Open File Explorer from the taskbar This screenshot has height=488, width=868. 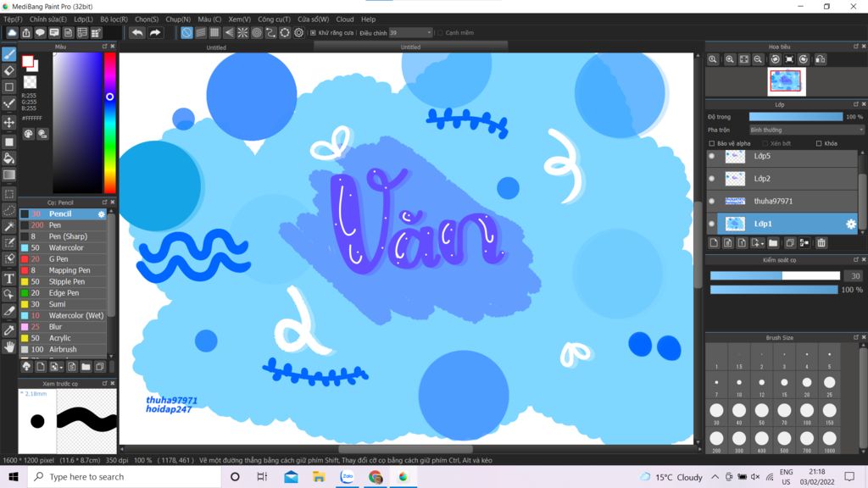tap(319, 477)
